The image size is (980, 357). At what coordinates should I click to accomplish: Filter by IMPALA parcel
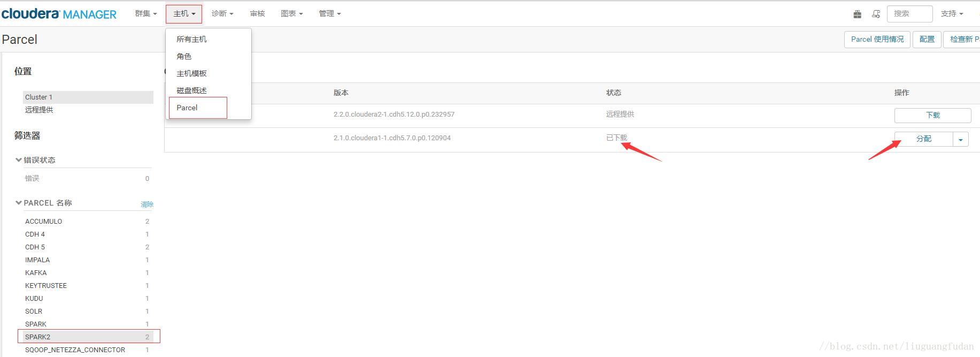87,260
